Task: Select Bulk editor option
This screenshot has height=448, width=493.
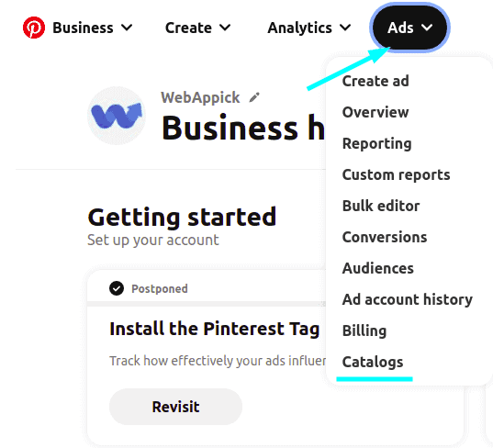Action: (x=381, y=206)
